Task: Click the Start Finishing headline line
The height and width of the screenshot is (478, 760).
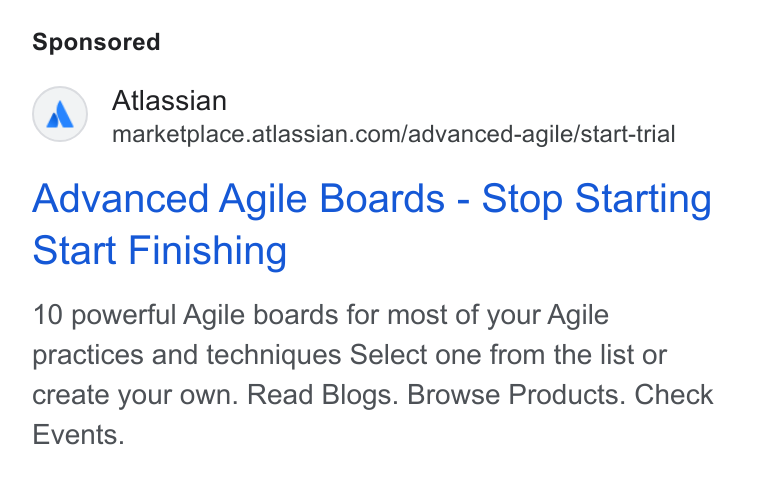Action: click(159, 251)
